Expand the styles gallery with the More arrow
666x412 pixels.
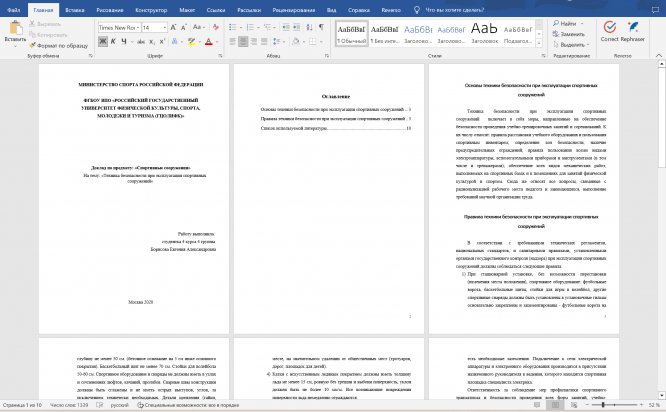tap(539, 43)
